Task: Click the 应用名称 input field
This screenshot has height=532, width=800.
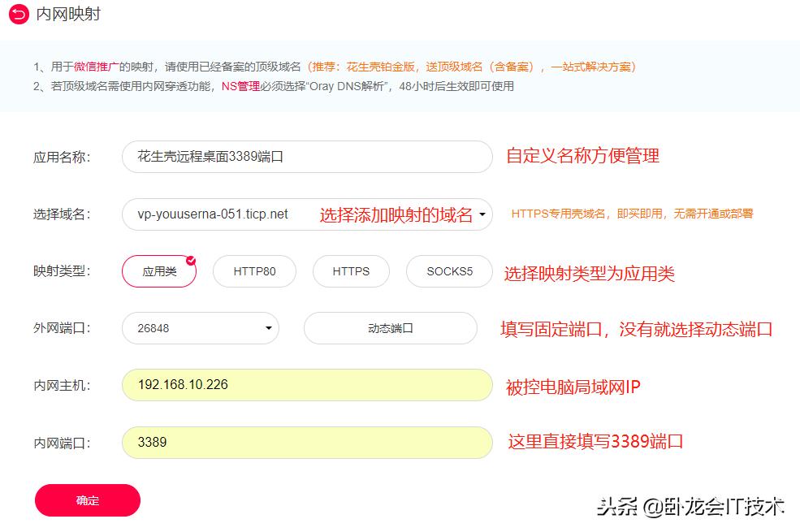Action: (x=306, y=156)
